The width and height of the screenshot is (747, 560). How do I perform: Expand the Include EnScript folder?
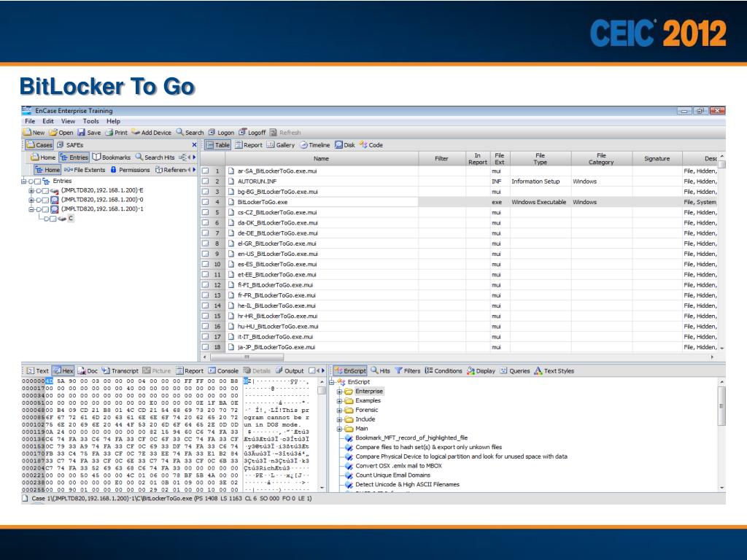pos(340,419)
